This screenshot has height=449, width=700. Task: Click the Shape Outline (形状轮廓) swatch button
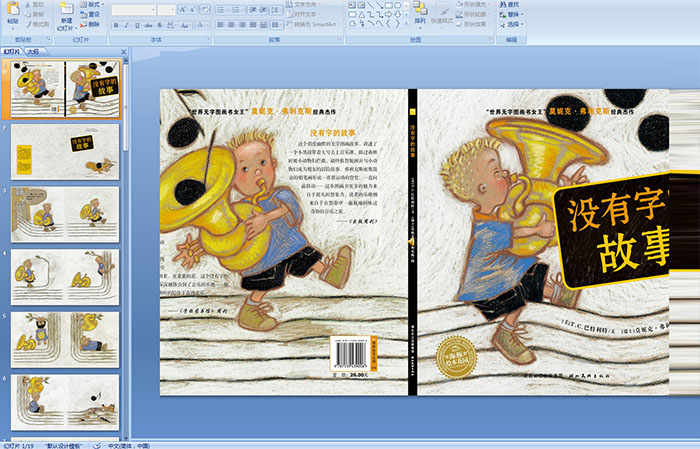pos(459,14)
